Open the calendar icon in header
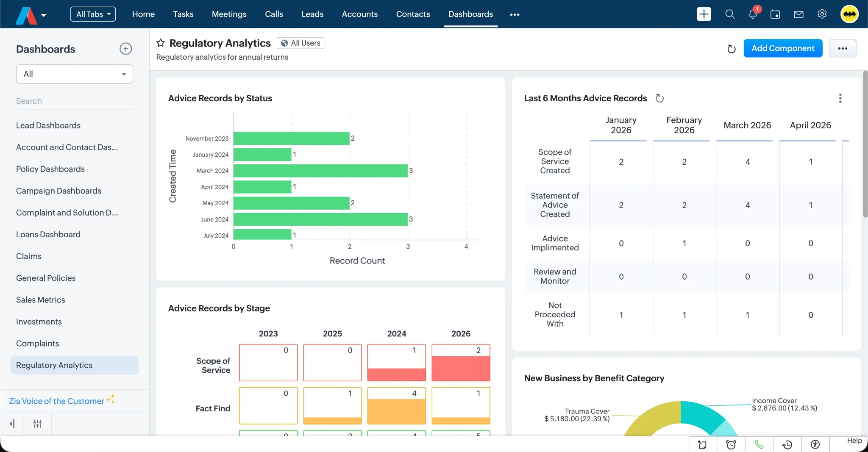This screenshot has height=452, width=868. tap(775, 14)
